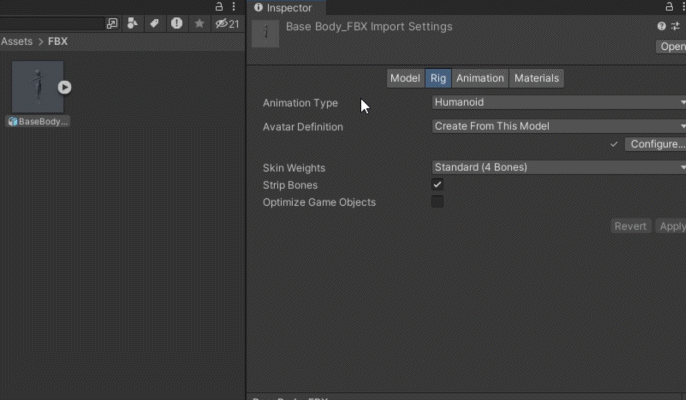Open the Avatar Definition dropdown
686x400 pixels.
(x=558, y=126)
